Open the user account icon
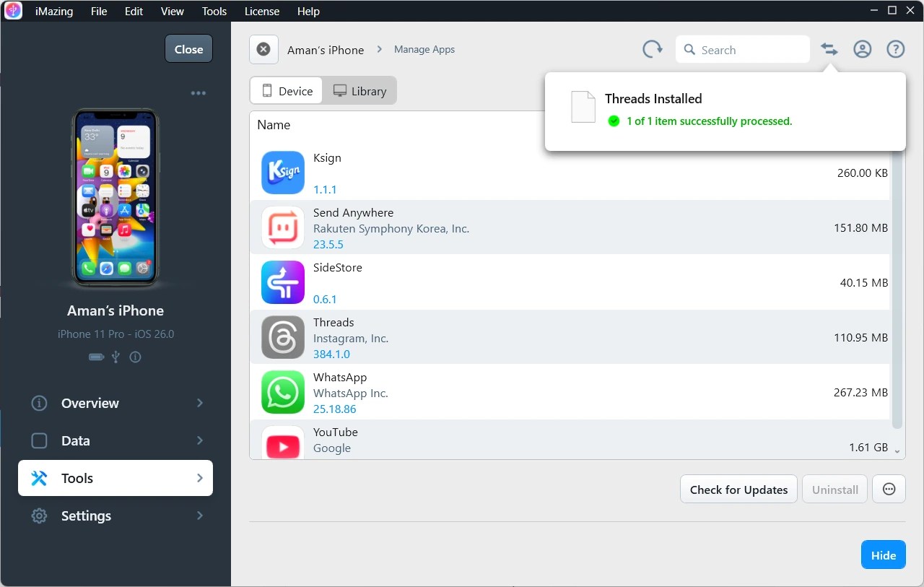 (862, 49)
